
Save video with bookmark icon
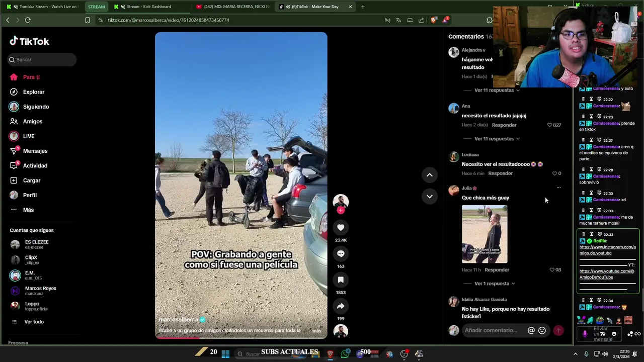coord(341,280)
